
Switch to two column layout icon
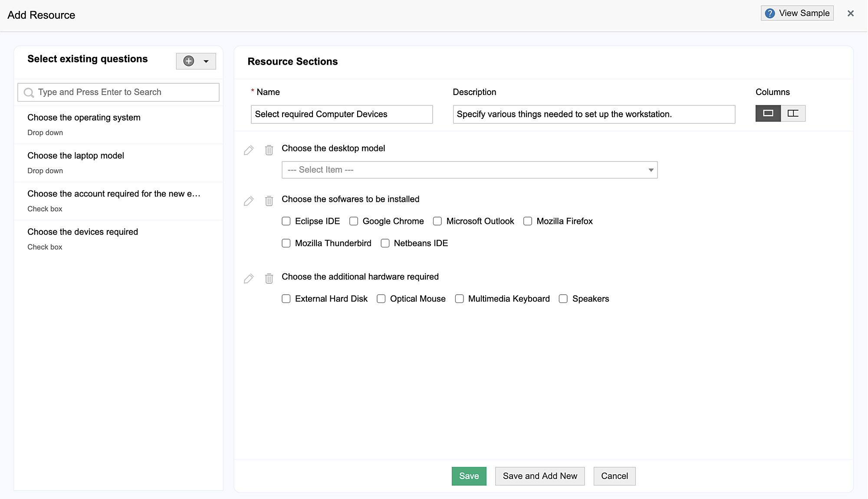[793, 113]
